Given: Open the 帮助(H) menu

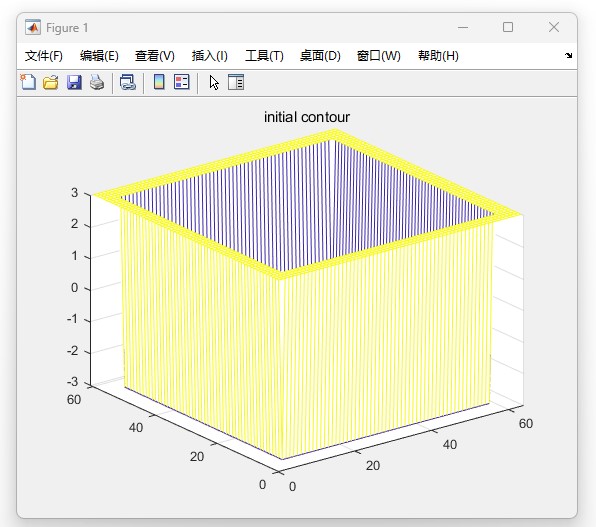Looking at the screenshot, I should (x=438, y=56).
